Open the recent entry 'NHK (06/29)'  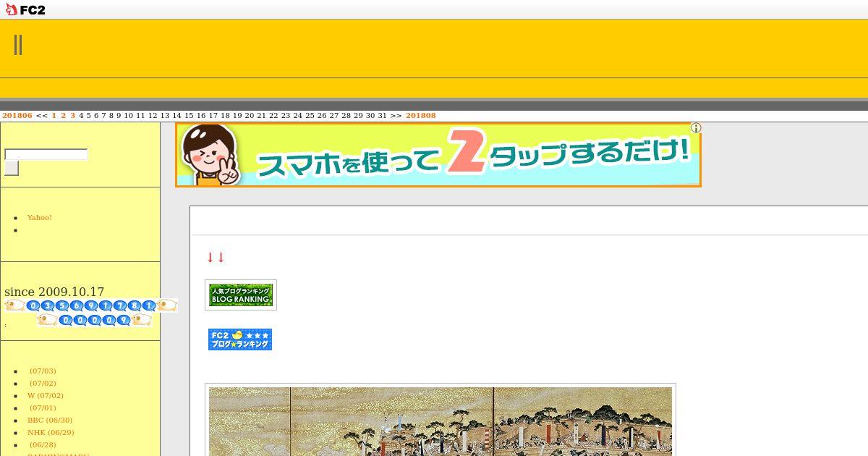point(51,432)
